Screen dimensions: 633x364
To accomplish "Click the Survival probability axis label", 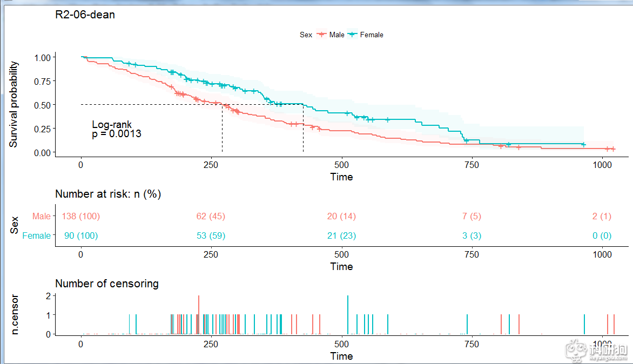I will pos(14,104).
